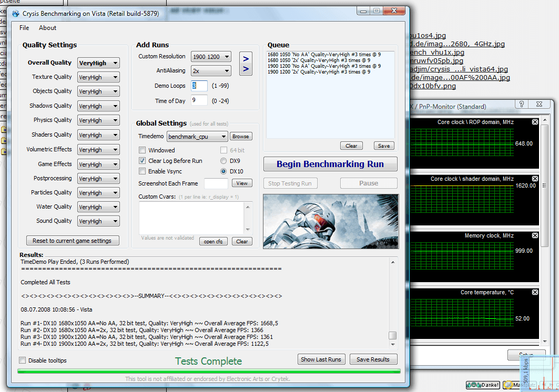The height and width of the screenshot is (392, 559).
Task: Click scroll-down arrow in Results panel
Action: pyautogui.click(x=392, y=344)
